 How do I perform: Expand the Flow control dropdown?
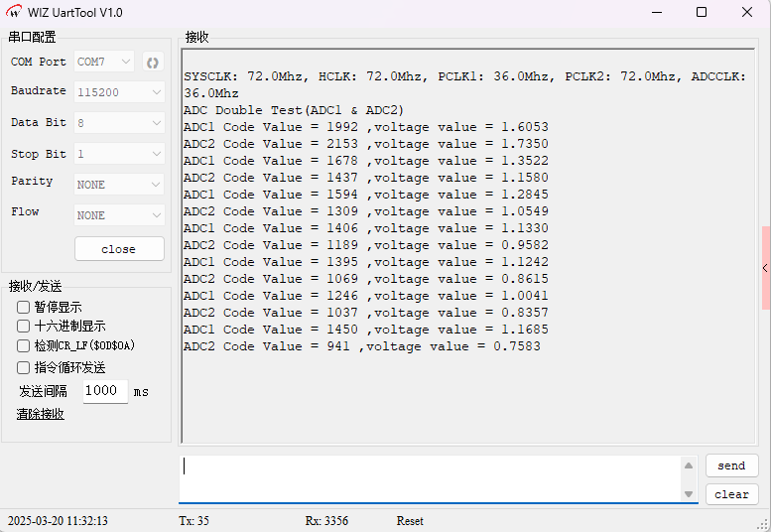coord(119,215)
